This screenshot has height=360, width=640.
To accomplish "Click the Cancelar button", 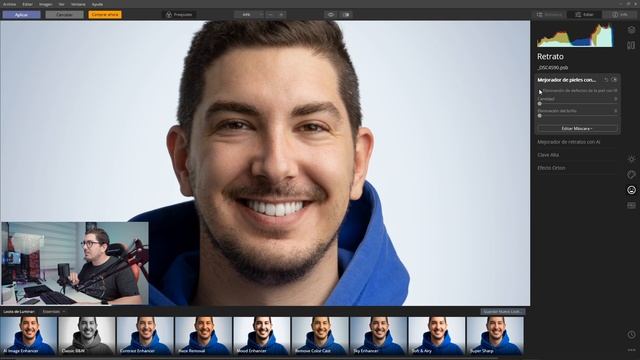I will pyautogui.click(x=64, y=15).
